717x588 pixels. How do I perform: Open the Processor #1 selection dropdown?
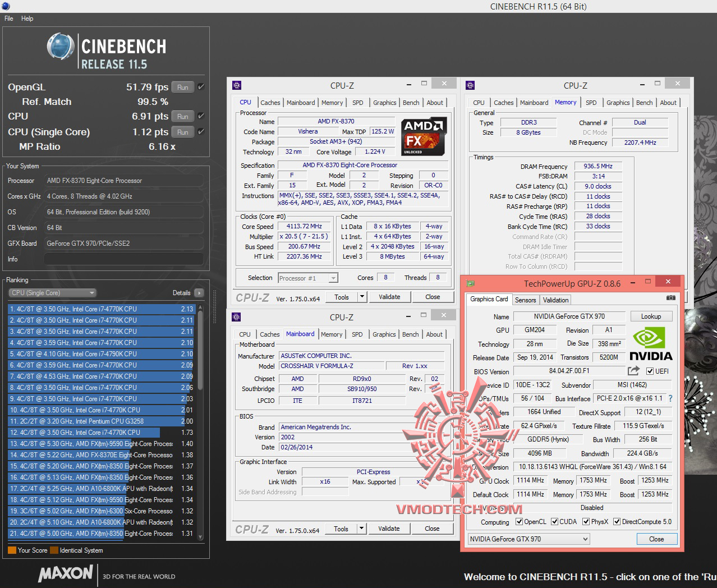pos(307,278)
